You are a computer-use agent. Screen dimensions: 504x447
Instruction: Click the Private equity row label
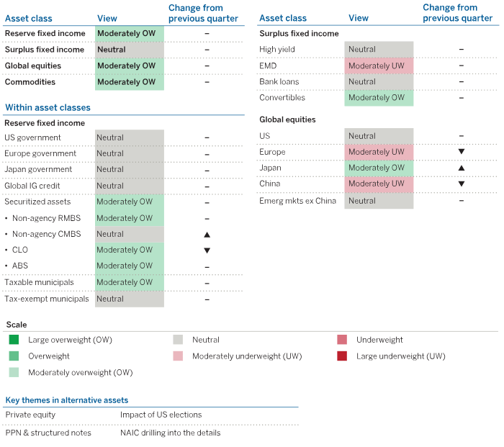pos(30,415)
